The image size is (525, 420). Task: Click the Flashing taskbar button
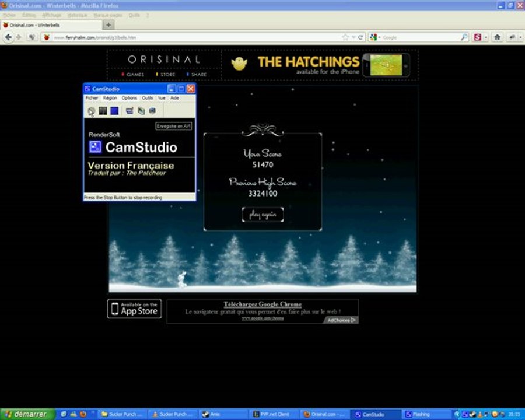tap(425, 414)
